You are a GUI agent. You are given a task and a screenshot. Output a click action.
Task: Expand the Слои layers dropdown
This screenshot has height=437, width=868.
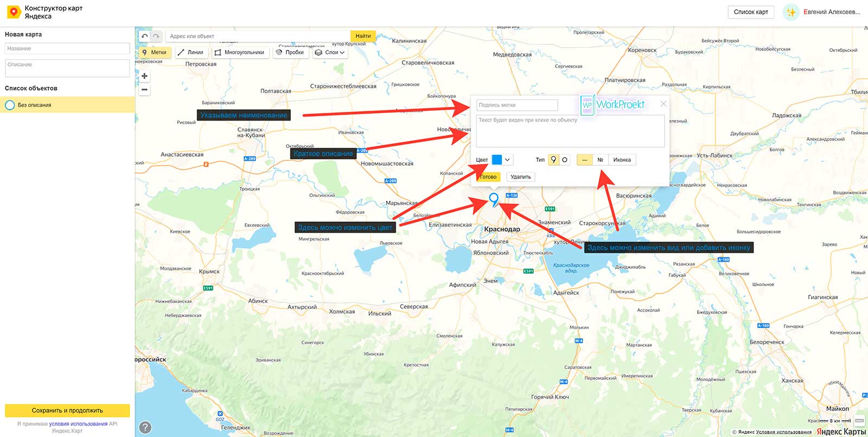click(x=330, y=53)
